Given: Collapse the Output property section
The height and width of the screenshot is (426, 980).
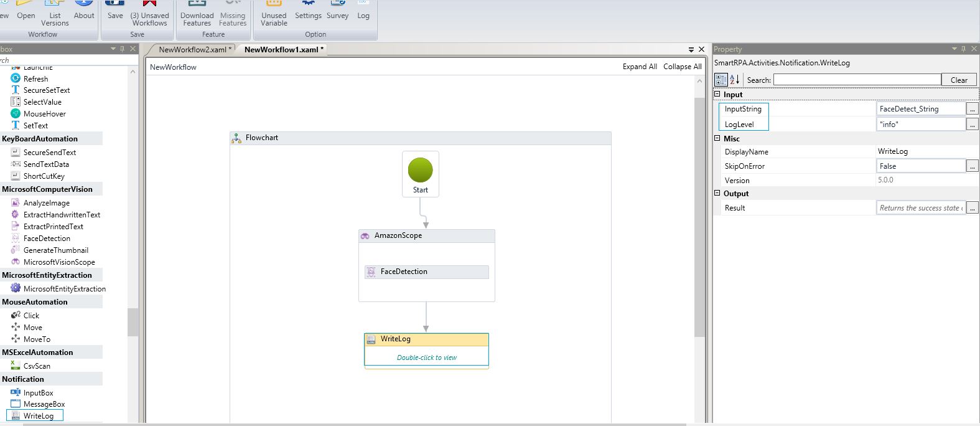Looking at the screenshot, I should click(717, 194).
